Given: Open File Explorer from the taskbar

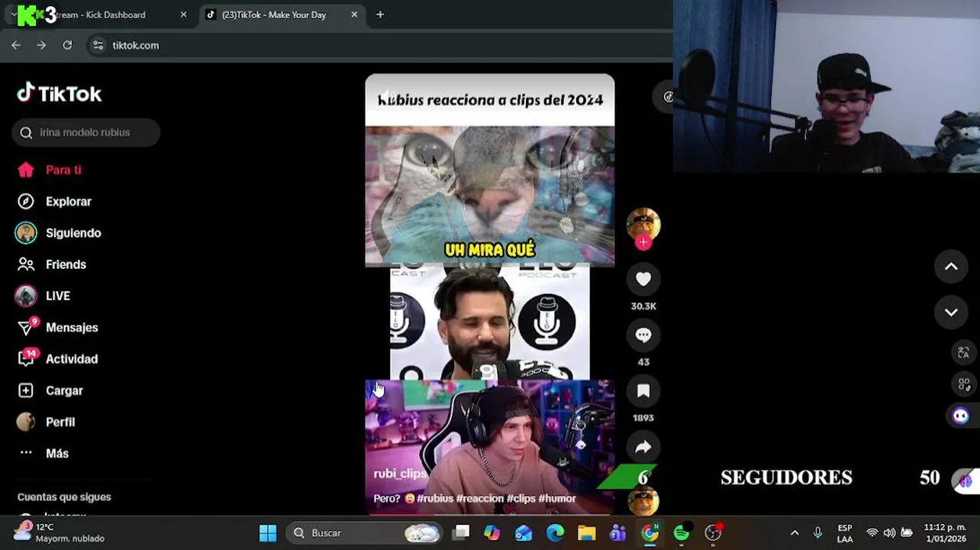Looking at the screenshot, I should (586, 532).
